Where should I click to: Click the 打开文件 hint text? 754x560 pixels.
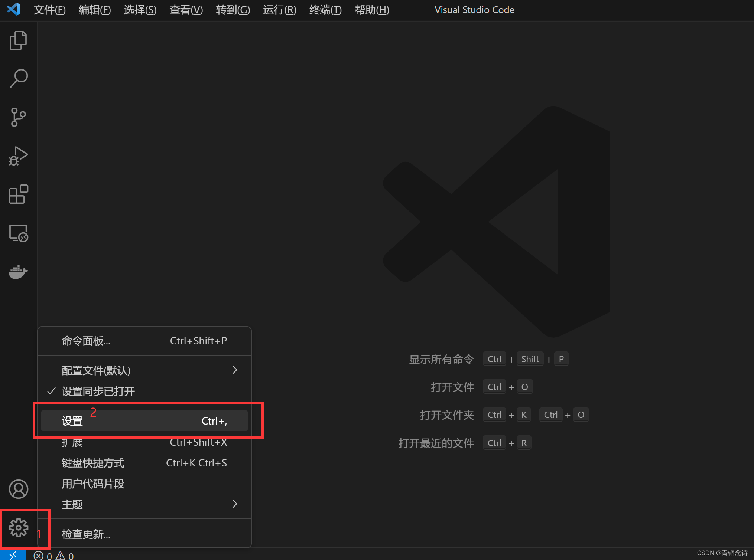coord(452,387)
